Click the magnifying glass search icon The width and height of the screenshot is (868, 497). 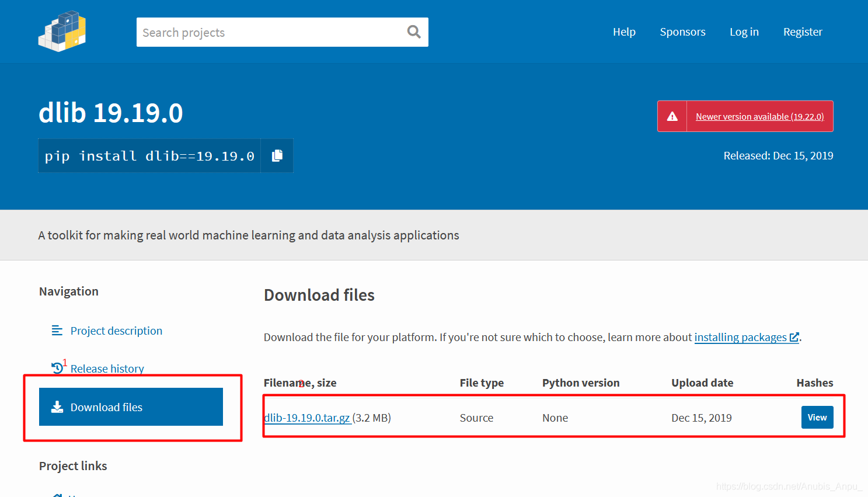[x=414, y=32]
